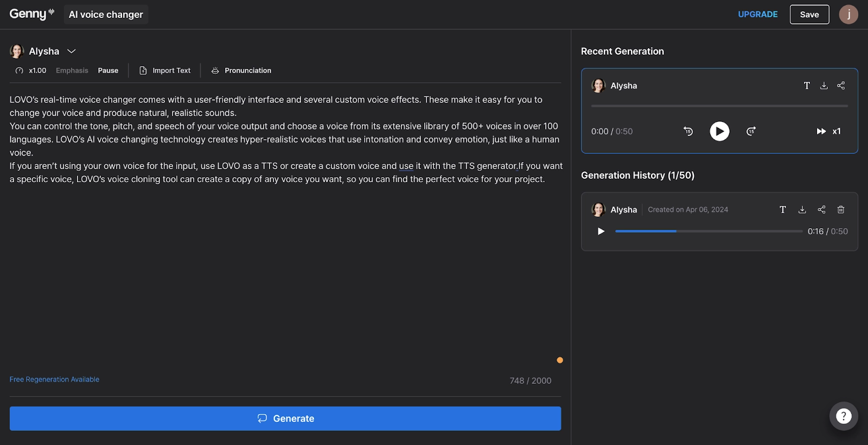The image size is (868, 445).
Task: Expand the voice name chevron next to Alysha
Action: [x=71, y=51]
